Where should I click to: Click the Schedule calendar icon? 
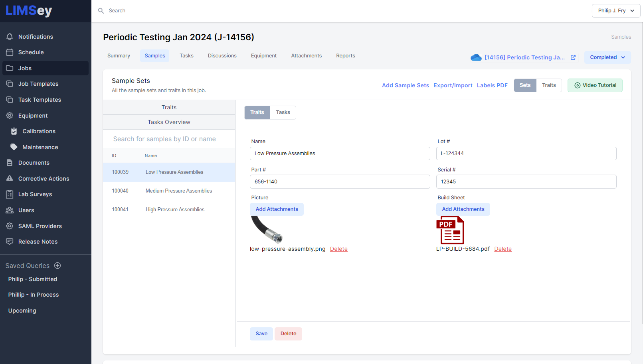coord(10,52)
